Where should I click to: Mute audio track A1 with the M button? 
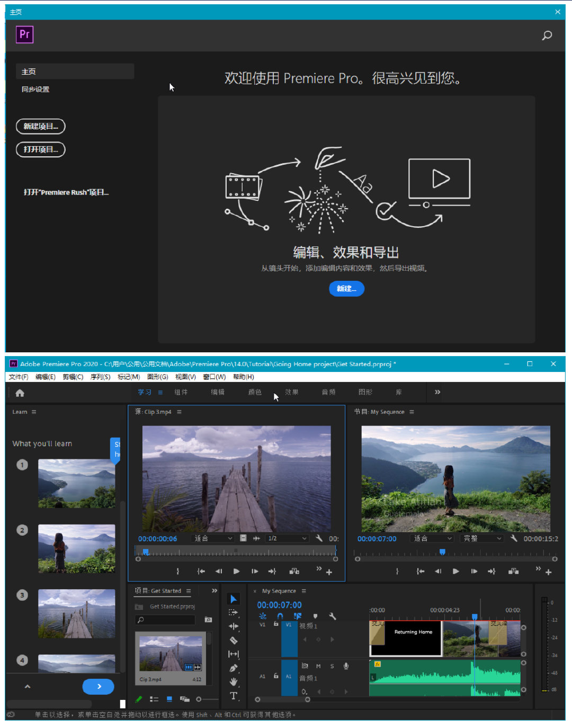(x=318, y=666)
